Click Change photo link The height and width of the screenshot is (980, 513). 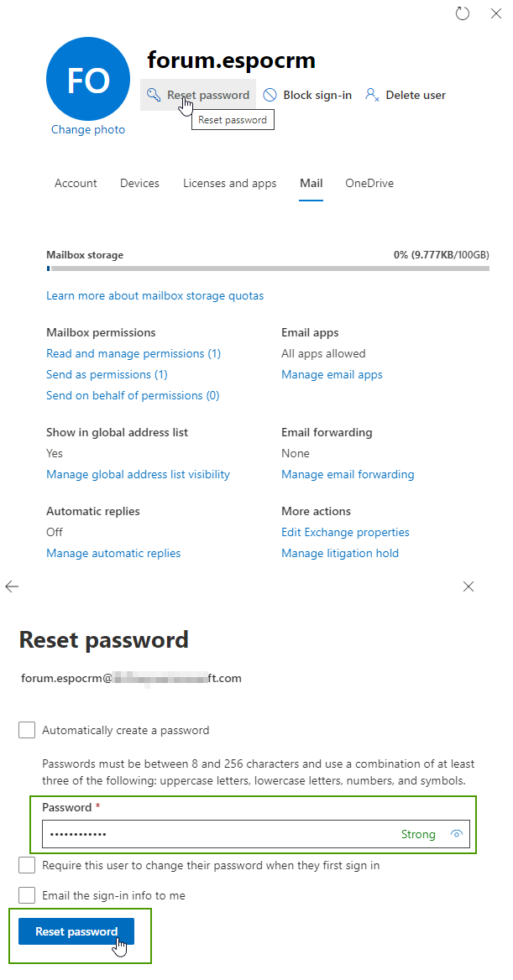88,129
